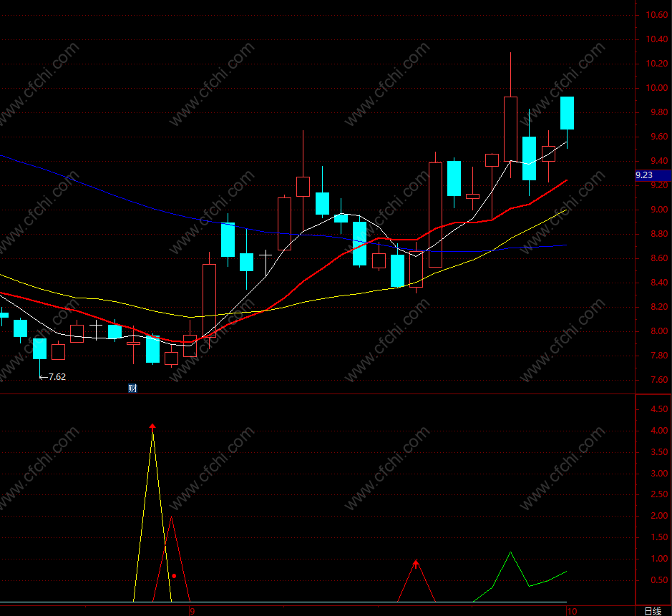This screenshot has width=672, height=616.
Task: Click the 9.40 price axis label
Action: coord(659,161)
